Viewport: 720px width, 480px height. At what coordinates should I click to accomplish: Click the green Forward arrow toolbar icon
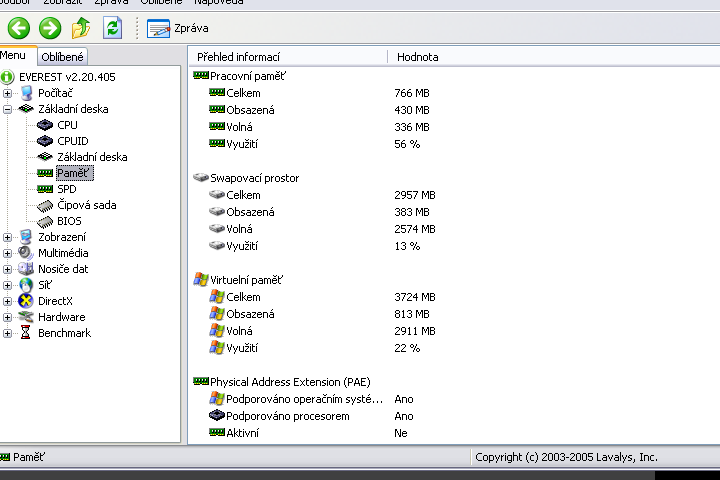point(50,28)
